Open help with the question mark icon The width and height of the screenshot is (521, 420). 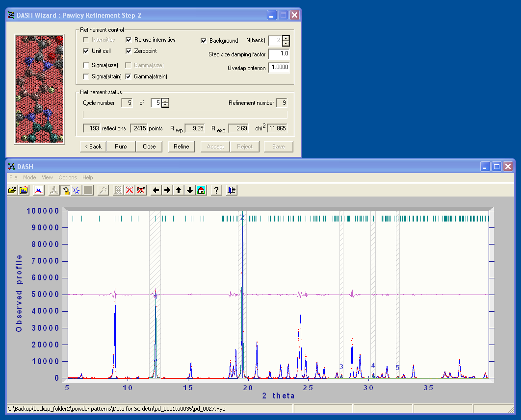(x=216, y=190)
